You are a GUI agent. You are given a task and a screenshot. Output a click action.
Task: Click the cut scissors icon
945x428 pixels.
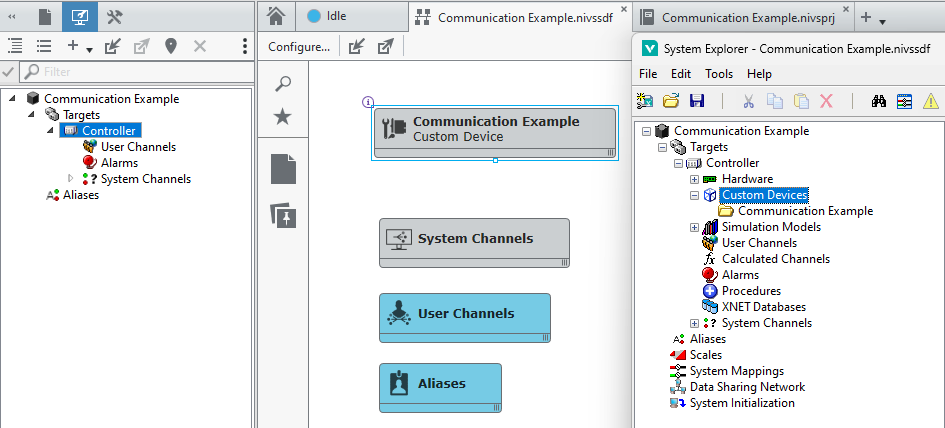[x=748, y=101]
